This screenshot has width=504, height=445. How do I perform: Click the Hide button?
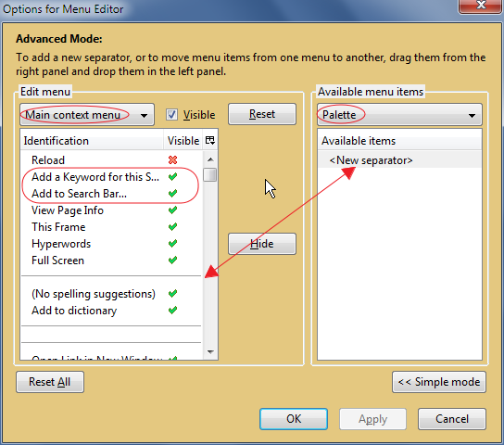coord(262,244)
